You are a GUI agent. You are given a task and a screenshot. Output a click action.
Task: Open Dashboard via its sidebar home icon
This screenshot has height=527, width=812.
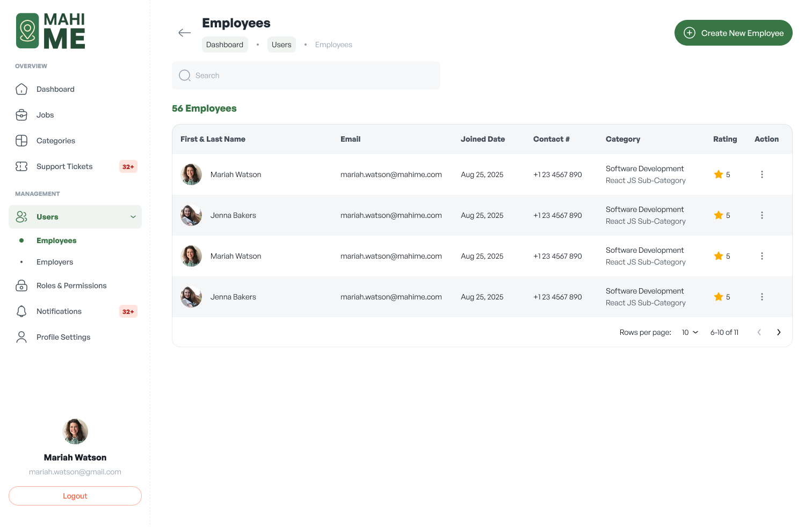coord(21,89)
